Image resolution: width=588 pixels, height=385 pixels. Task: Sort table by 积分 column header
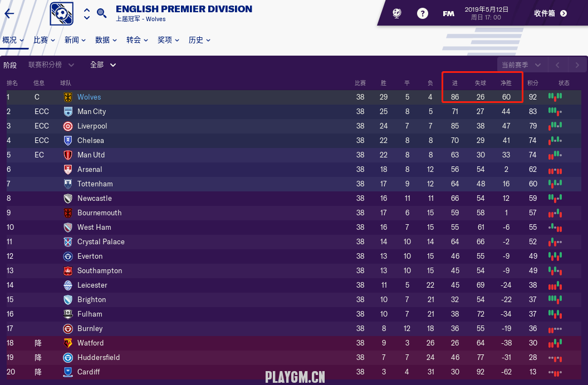click(x=533, y=83)
